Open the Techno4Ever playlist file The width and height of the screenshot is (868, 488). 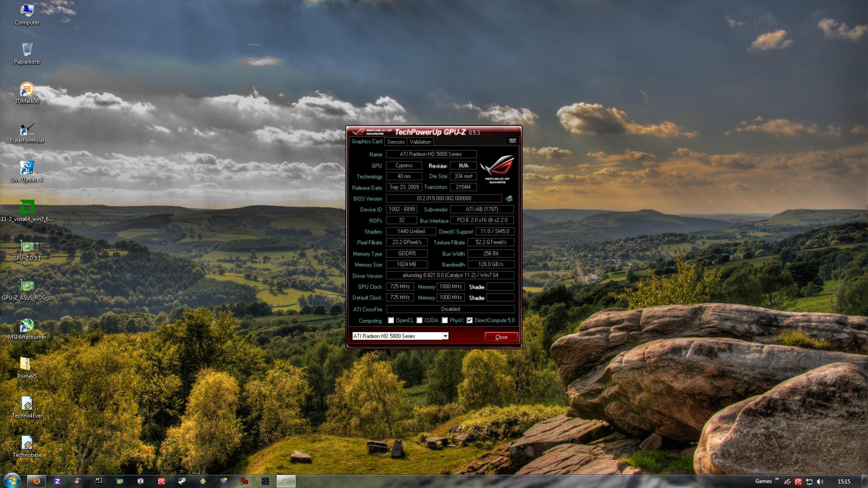click(x=27, y=408)
